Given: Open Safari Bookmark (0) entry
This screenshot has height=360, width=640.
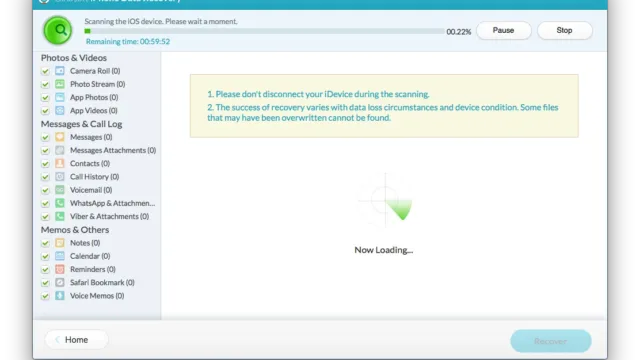Looking at the screenshot, I should (102, 282).
